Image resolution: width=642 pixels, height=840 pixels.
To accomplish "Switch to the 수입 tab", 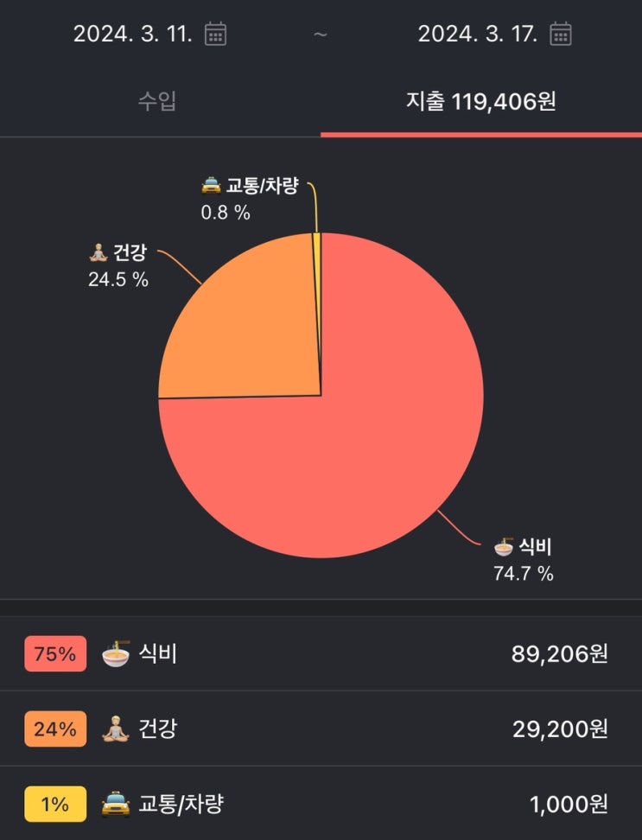I will point(157,101).
